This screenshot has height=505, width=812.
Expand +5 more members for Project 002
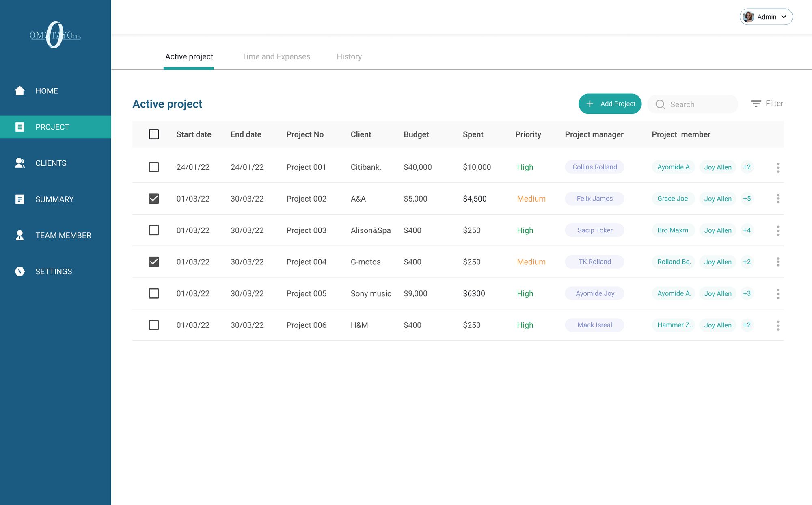tap(747, 199)
